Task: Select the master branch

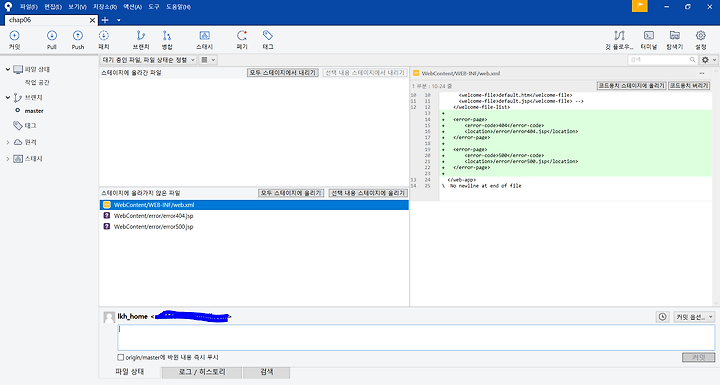Action: (x=34, y=111)
